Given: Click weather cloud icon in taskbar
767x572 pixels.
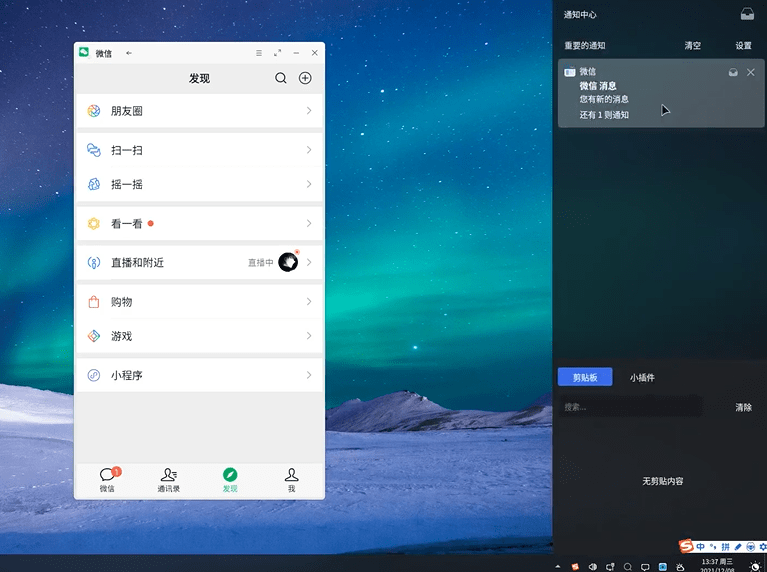Looking at the screenshot, I should (680, 567).
